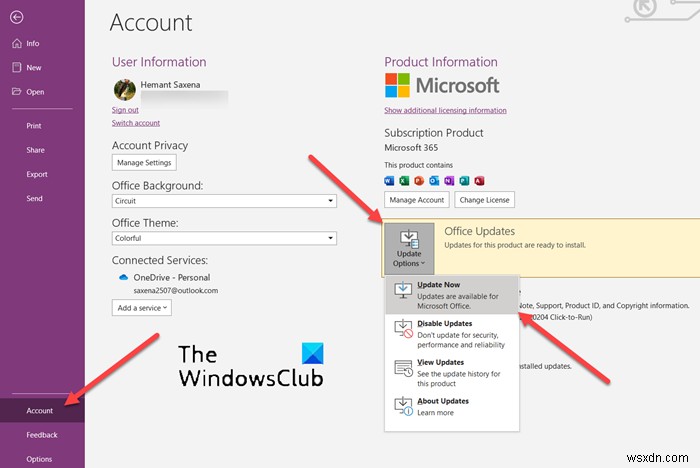Expand the Add a service dropdown
Image resolution: width=700 pixels, height=468 pixels.
tap(142, 308)
